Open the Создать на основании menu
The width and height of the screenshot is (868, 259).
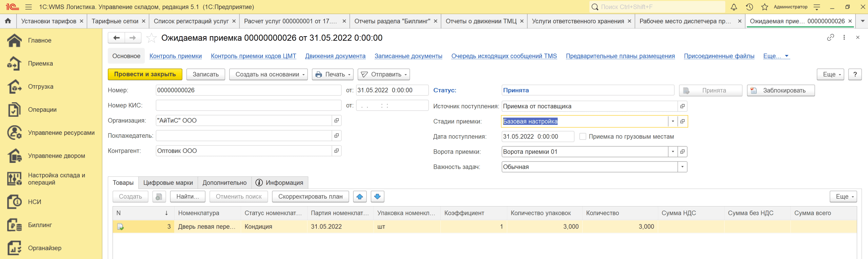point(268,74)
